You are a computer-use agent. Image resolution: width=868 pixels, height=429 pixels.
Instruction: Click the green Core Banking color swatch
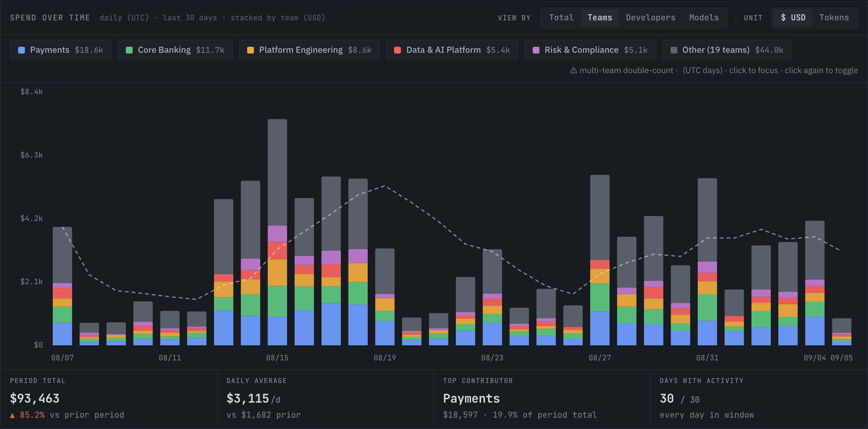(129, 50)
